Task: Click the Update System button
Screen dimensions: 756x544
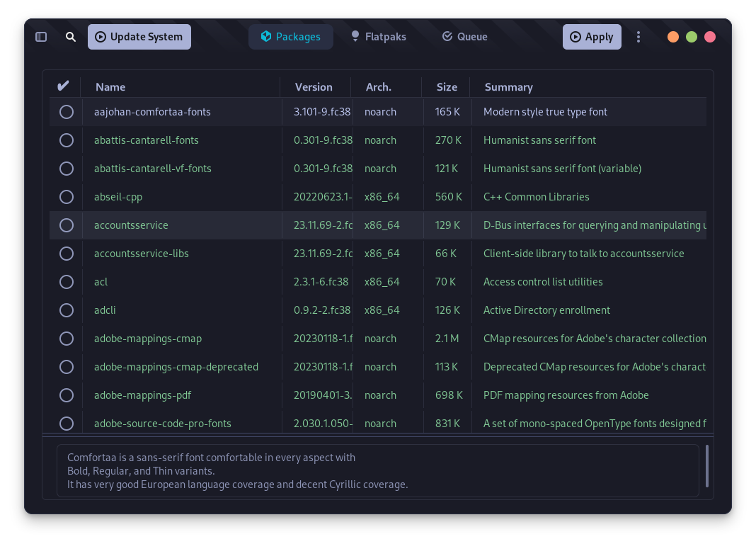Action: [x=139, y=36]
